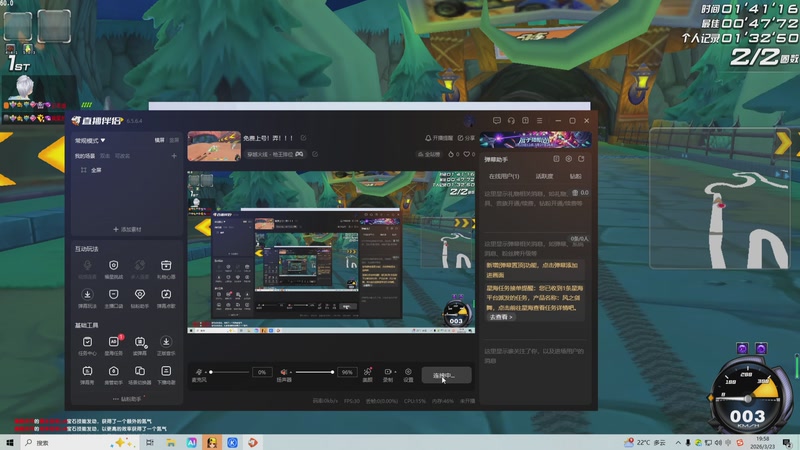
Task: Click the promotional banner above 弹幕助手
Action: click(x=535, y=139)
